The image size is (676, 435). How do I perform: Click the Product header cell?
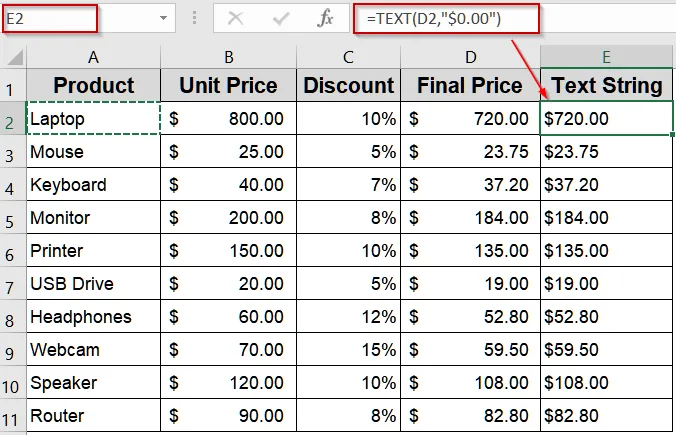pos(94,85)
